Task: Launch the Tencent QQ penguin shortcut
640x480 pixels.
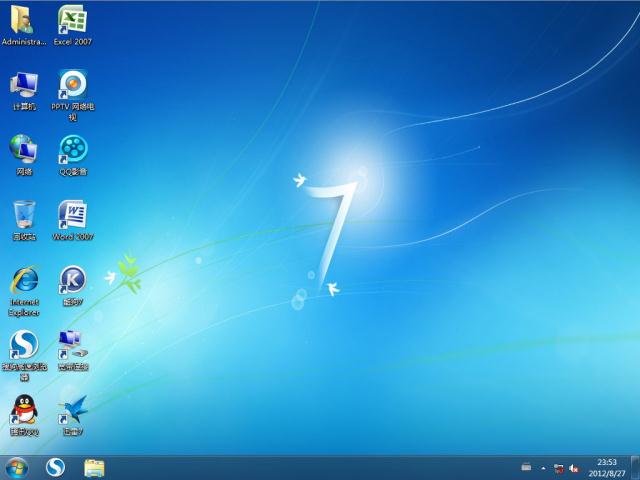Action: point(24,415)
